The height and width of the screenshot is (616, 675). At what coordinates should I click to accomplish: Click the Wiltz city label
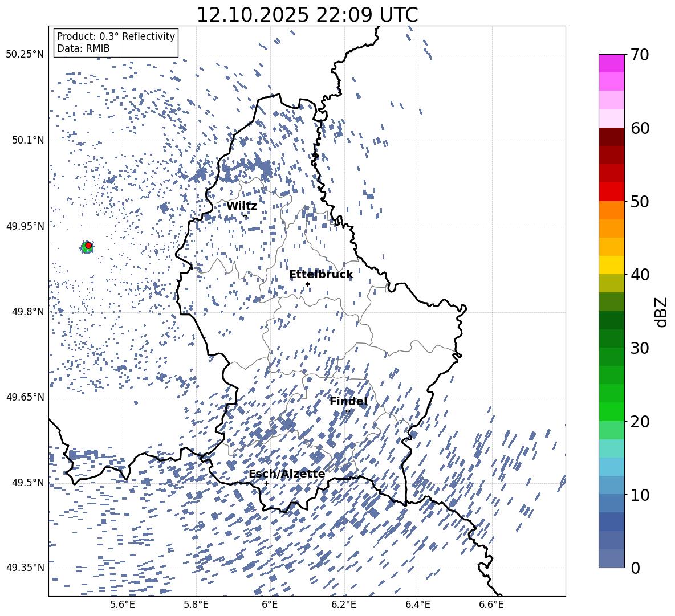coord(242,206)
